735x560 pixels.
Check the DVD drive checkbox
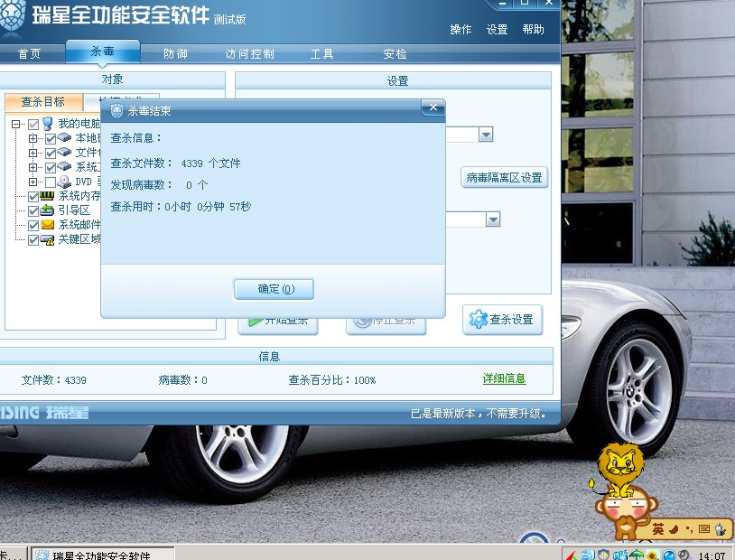(x=51, y=182)
